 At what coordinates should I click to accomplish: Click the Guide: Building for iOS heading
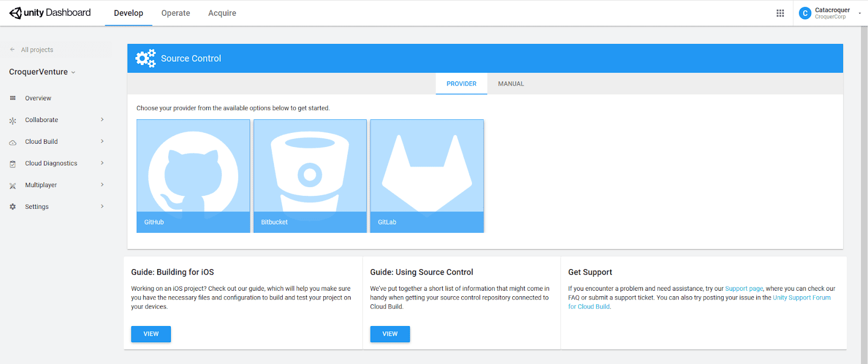(x=173, y=272)
